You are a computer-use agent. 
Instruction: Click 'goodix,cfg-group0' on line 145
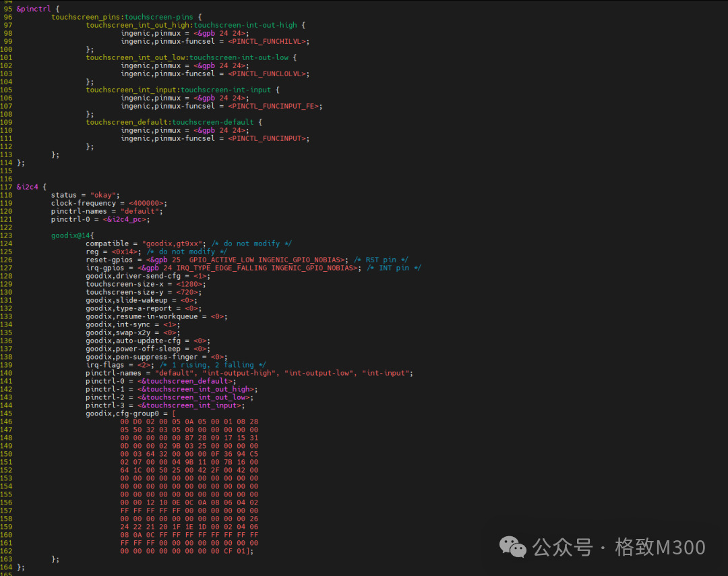[122, 413]
